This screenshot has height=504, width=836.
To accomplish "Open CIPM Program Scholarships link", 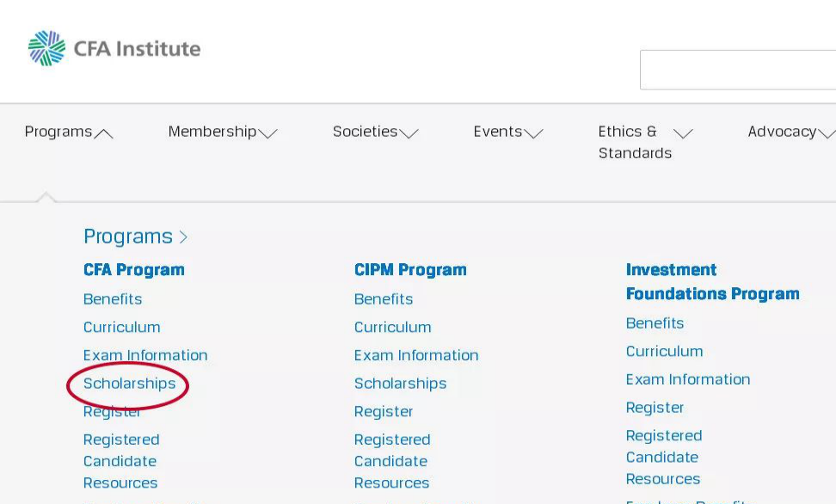I will click(400, 384).
